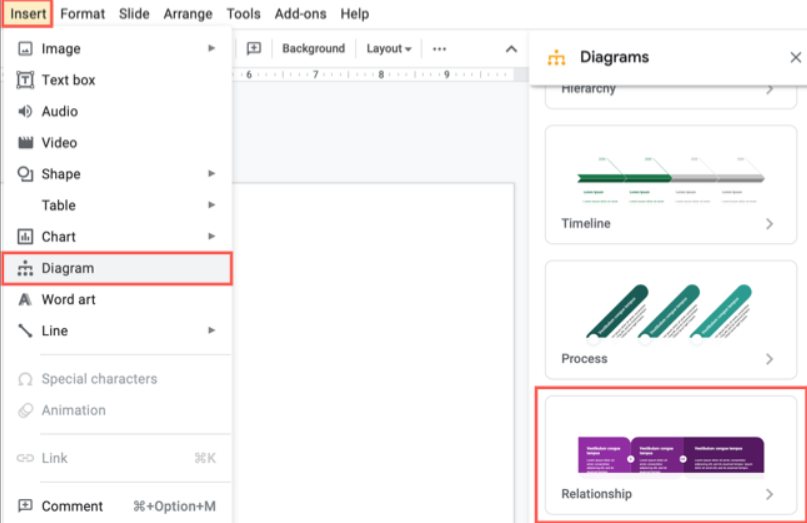Open the Arrange menu
Image resolution: width=807 pixels, height=523 pixels.
[188, 14]
